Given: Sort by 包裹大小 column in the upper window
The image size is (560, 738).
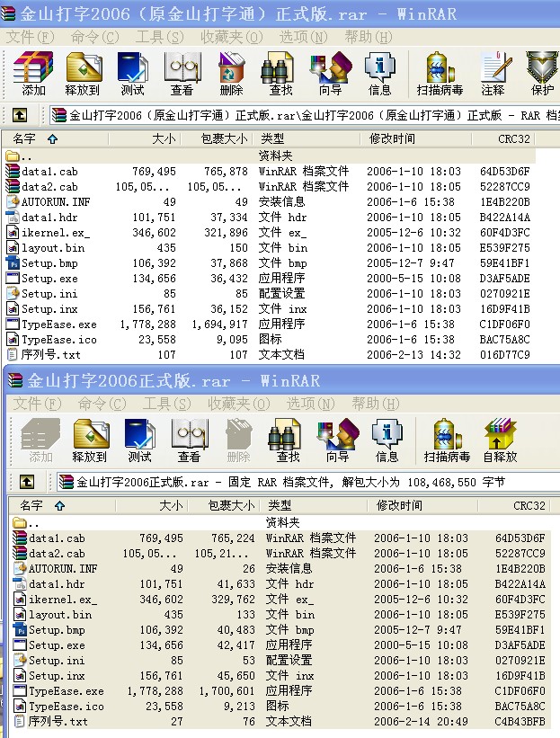Looking at the screenshot, I should pos(218,138).
